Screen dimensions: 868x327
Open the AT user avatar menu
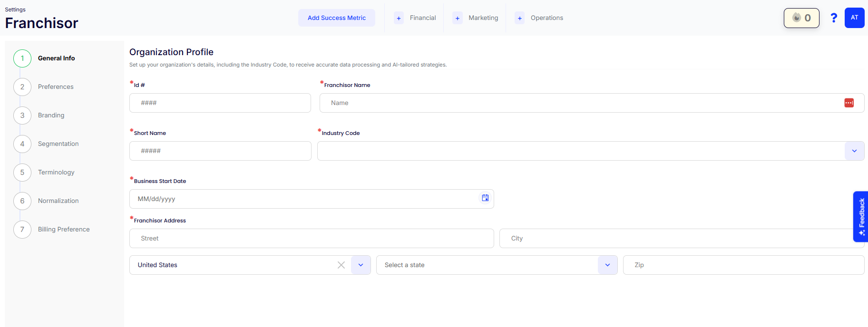click(854, 18)
